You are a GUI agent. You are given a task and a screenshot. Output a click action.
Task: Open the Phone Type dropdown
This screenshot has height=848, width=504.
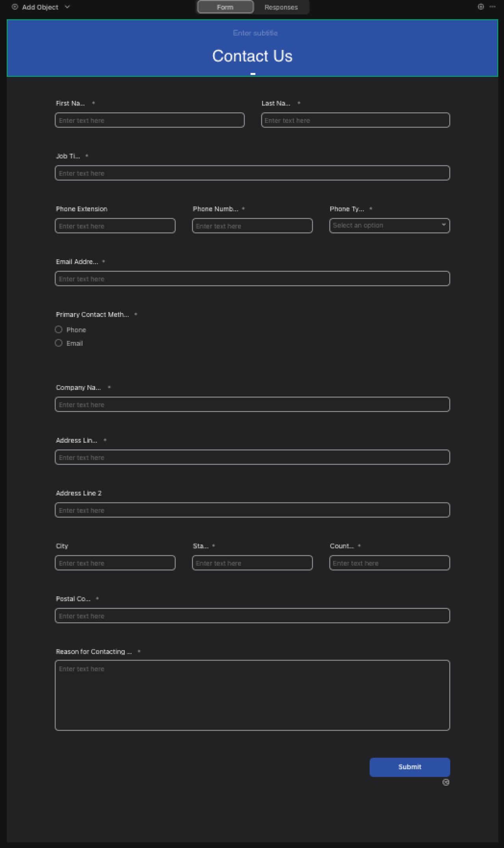[x=389, y=226]
